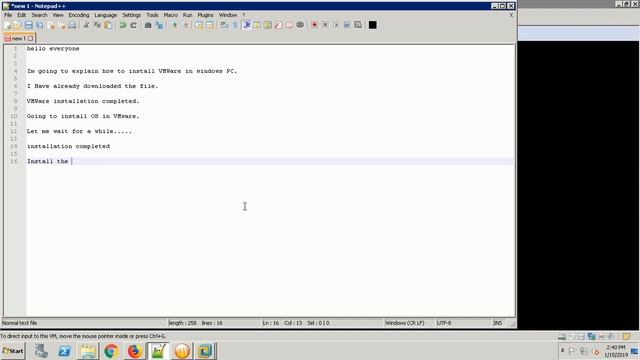Open the Tools menu
The image size is (640, 360).
pos(152,15)
